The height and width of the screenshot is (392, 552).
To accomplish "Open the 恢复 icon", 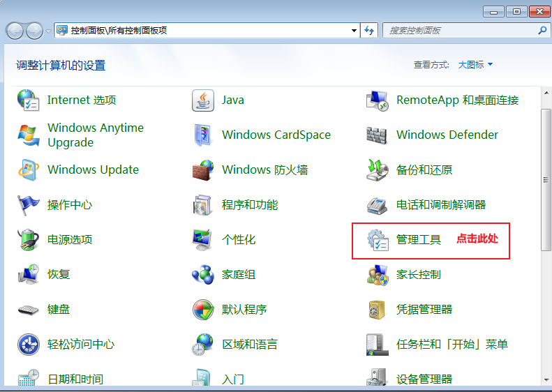I will 28,275.
